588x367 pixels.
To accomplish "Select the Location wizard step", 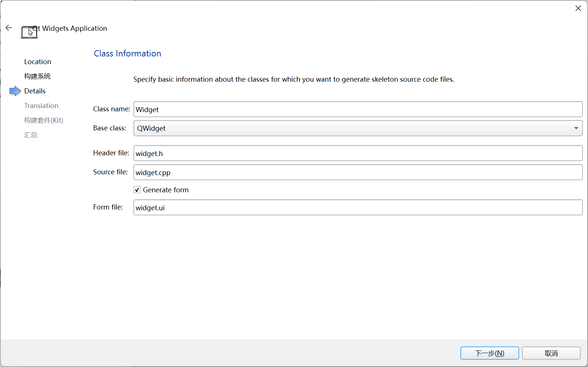I will click(x=37, y=62).
